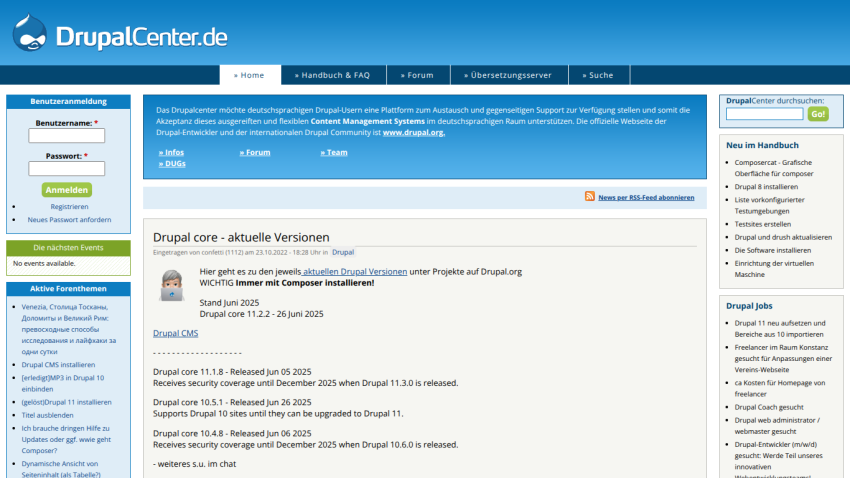
Task: Open forum topic Titel ausblenden
Action: [47, 415]
